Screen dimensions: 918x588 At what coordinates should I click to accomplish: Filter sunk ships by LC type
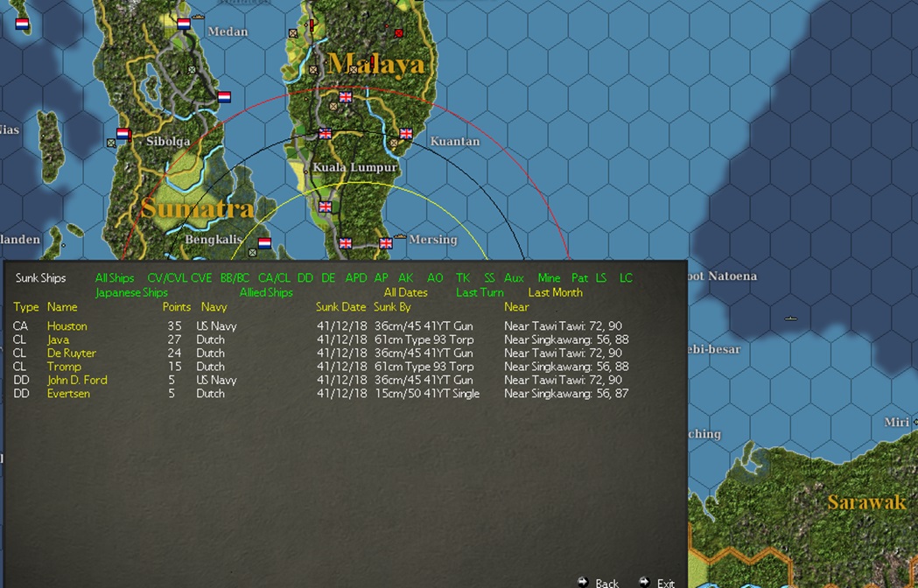point(626,277)
